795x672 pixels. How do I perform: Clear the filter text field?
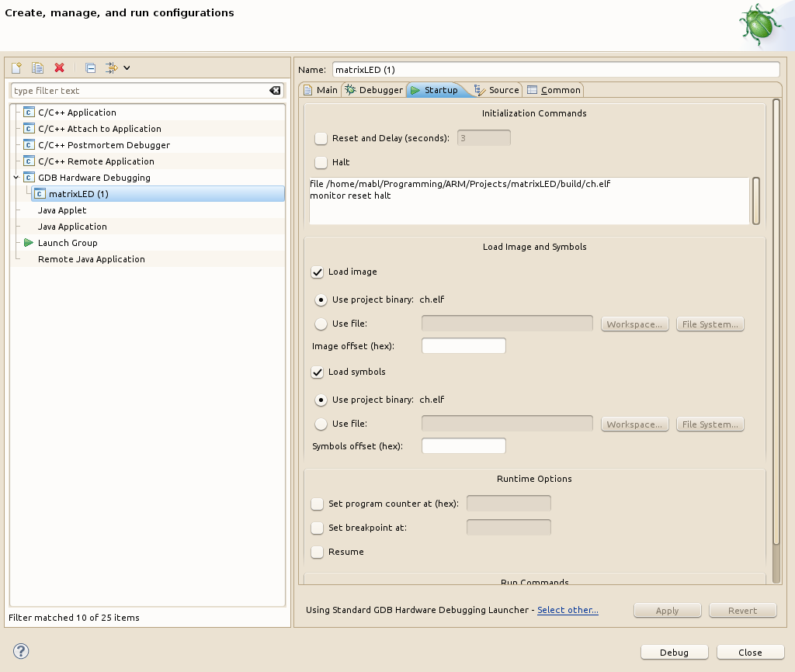point(275,90)
